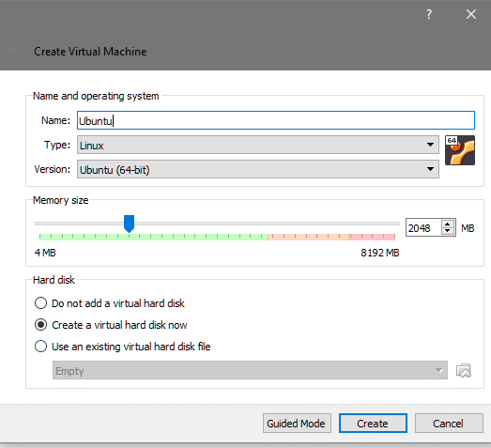491x448 pixels.
Task: Click the Cancel button
Action: (449, 424)
